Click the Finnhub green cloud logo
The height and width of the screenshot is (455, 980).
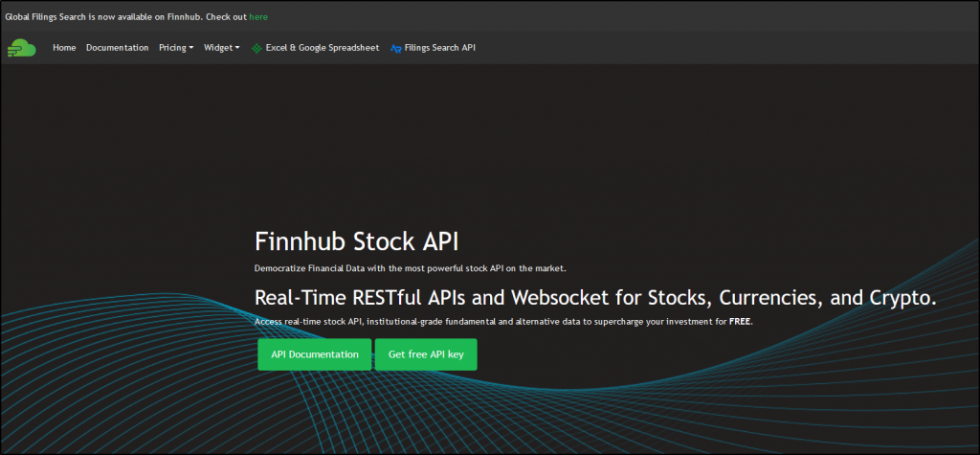click(x=22, y=48)
